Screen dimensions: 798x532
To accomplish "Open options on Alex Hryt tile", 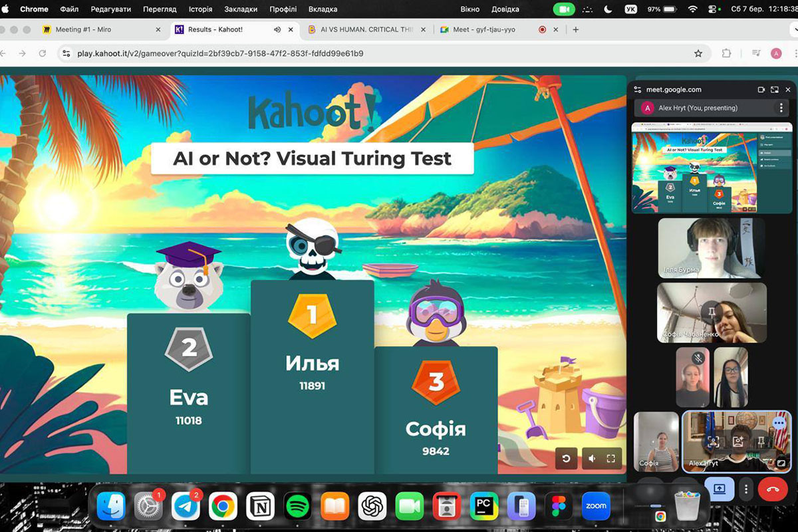I will [x=779, y=422].
